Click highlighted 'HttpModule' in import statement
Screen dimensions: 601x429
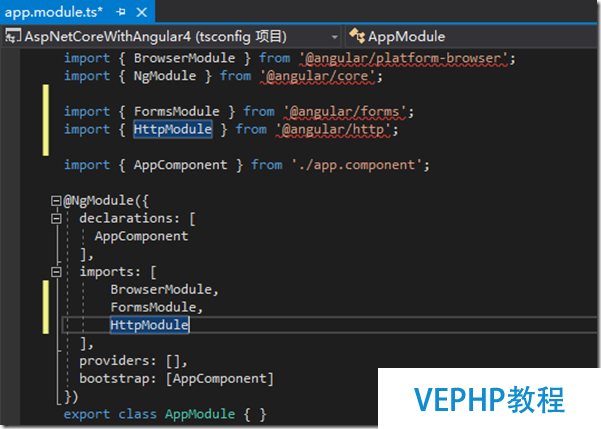point(172,129)
